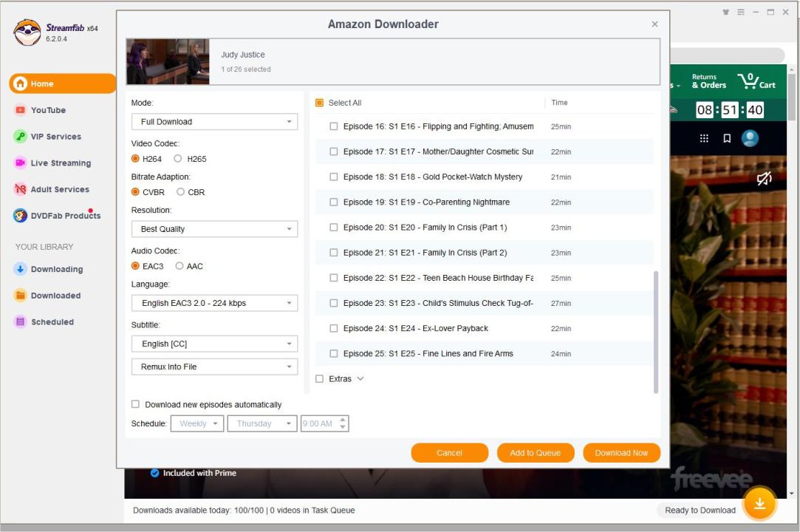Unmute the video with speaker icon

point(764,178)
